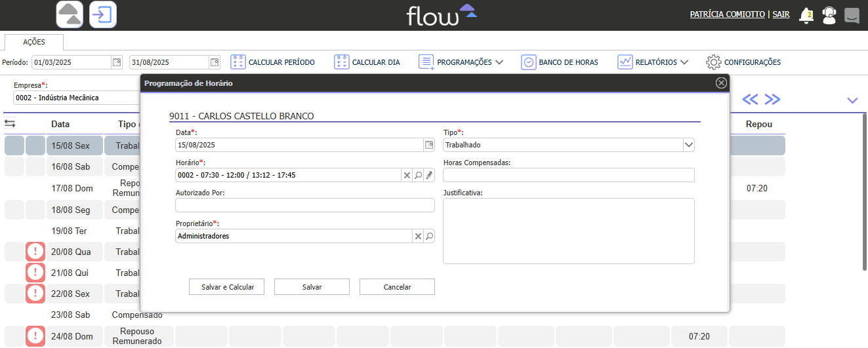Click the exit arrow icon in header
The image size is (868, 348).
tap(102, 14)
